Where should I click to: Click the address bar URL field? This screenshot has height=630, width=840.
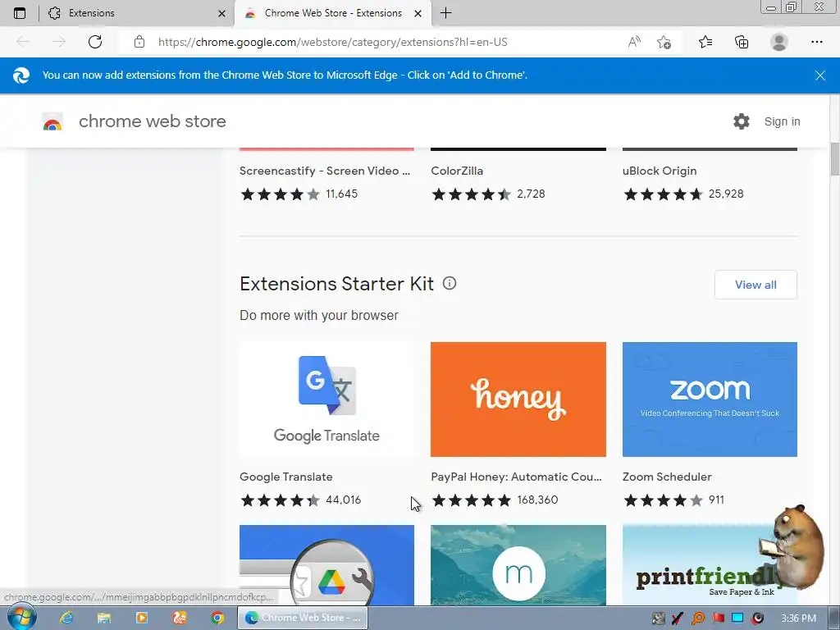coord(332,42)
